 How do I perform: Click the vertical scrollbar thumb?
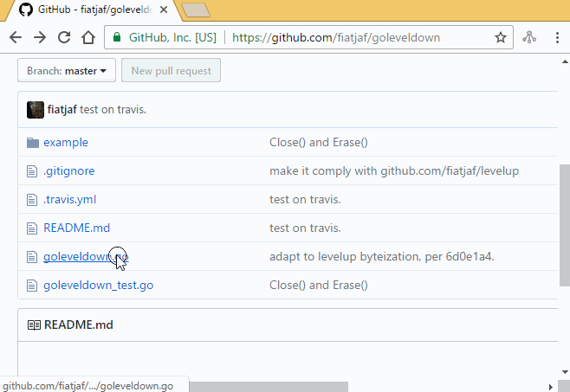tap(565, 225)
